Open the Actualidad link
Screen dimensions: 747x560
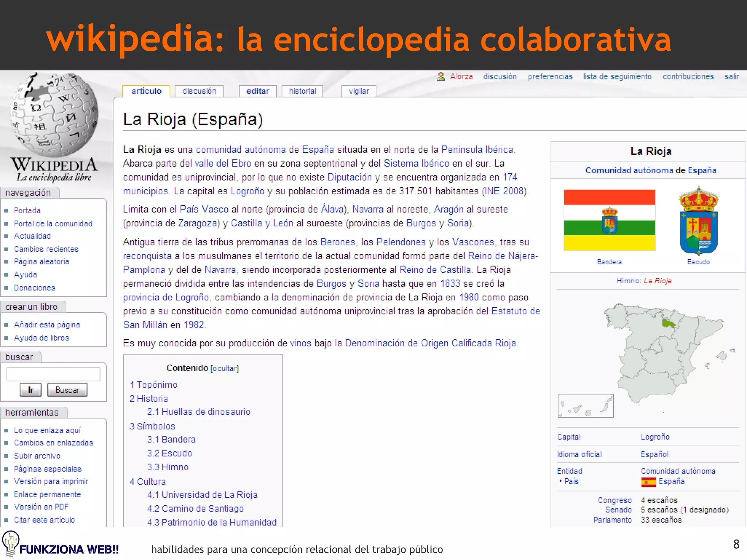[32, 236]
